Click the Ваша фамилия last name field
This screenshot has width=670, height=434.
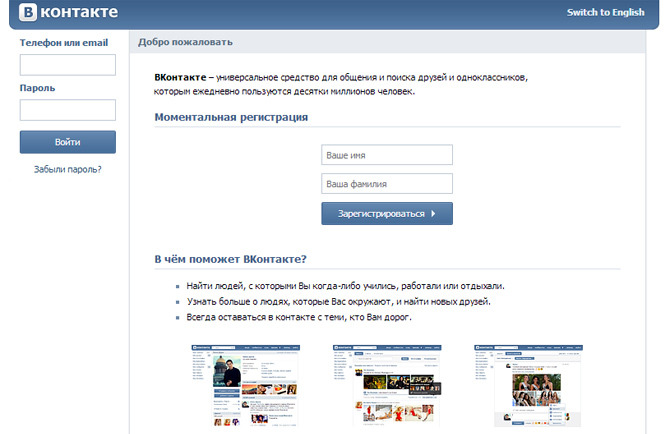click(387, 184)
